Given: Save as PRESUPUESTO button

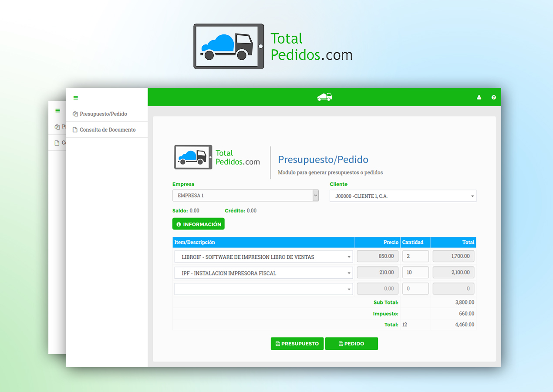Looking at the screenshot, I should [297, 344].
